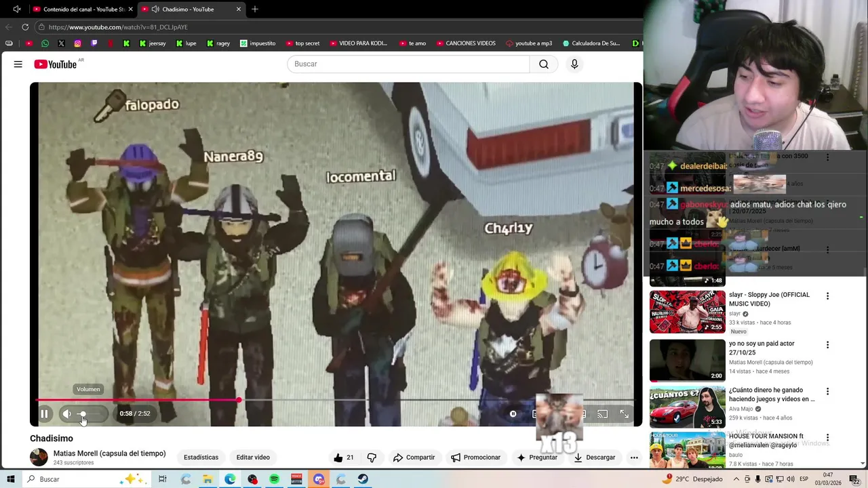The height and width of the screenshot is (488, 868).
Task: Toggle browser mute audio icon at top-left
Action: 17,9
